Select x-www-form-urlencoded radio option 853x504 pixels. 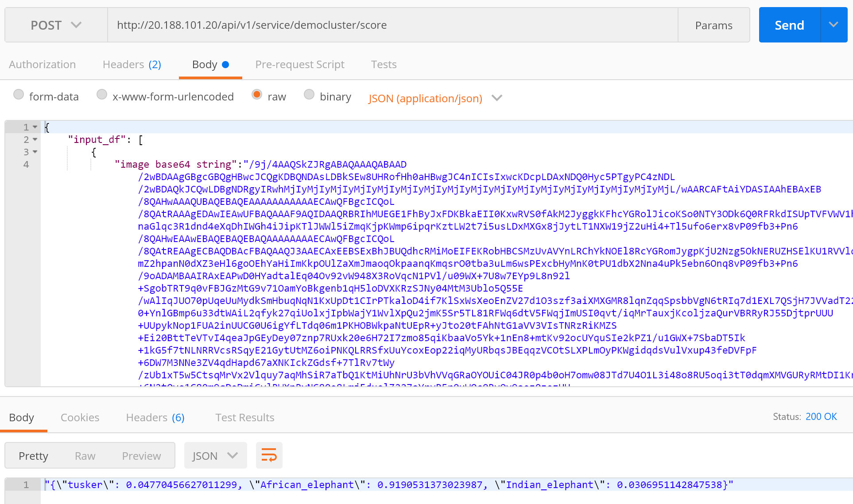[x=102, y=95]
